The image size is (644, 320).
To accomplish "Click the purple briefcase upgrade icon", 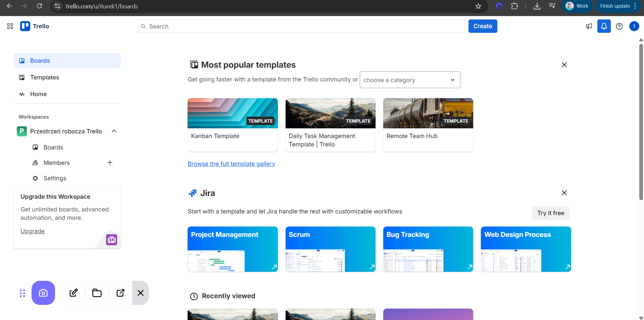I will click(x=111, y=240).
